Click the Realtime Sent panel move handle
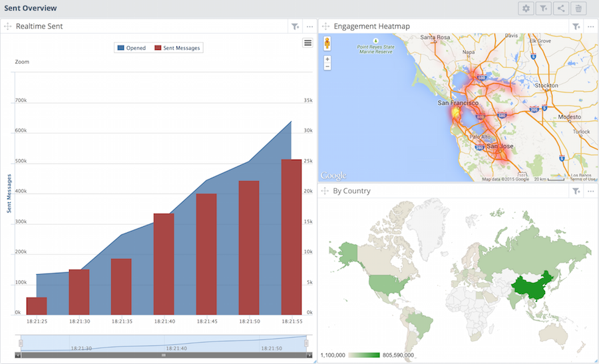 tap(7, 27)
